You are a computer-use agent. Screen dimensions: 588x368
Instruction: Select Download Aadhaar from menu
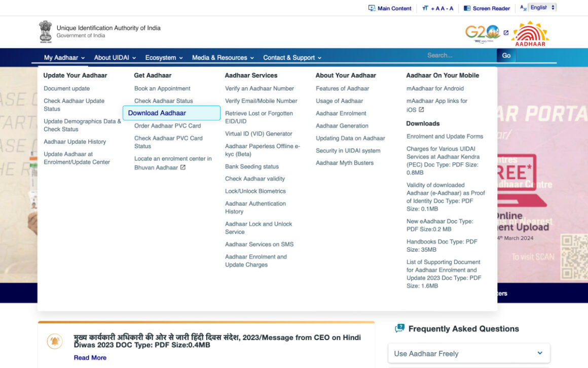[157, 113]
